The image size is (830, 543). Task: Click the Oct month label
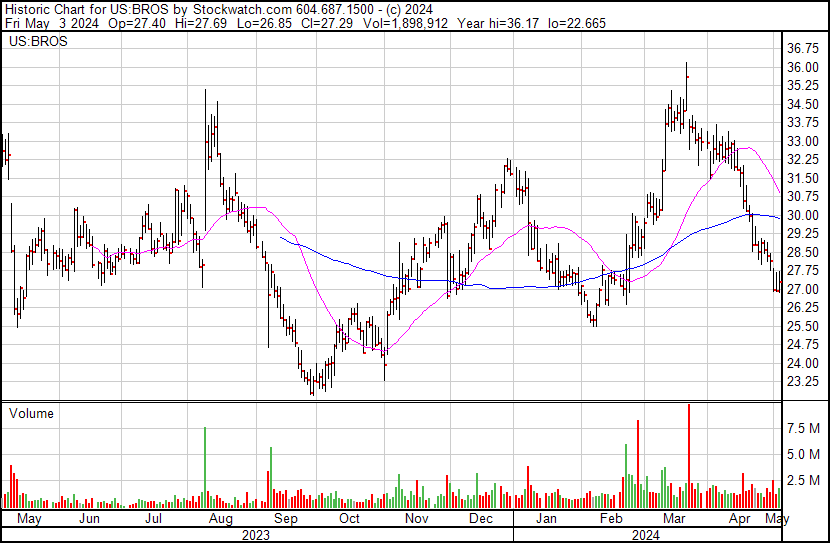tap(349, 519)
